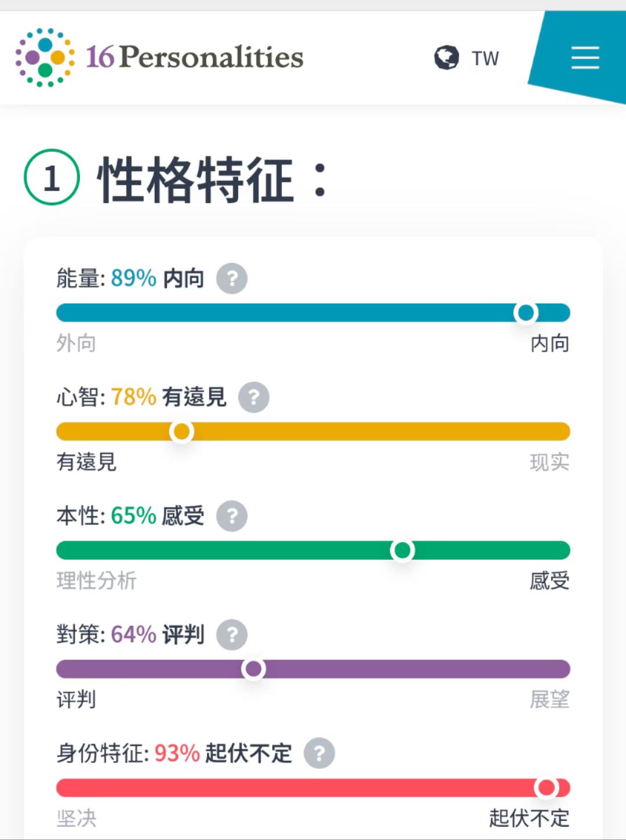Open help for 對策 评判 trait
The image size is (626, 840).
pos(232,635)
